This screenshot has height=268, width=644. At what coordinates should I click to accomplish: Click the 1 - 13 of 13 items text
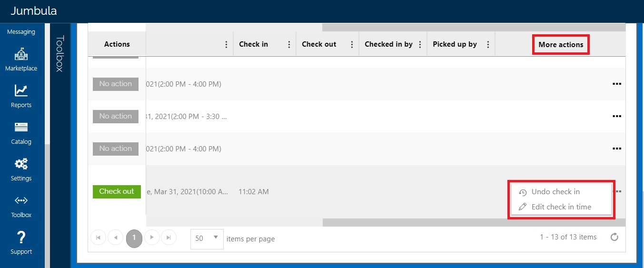(568, 237)
